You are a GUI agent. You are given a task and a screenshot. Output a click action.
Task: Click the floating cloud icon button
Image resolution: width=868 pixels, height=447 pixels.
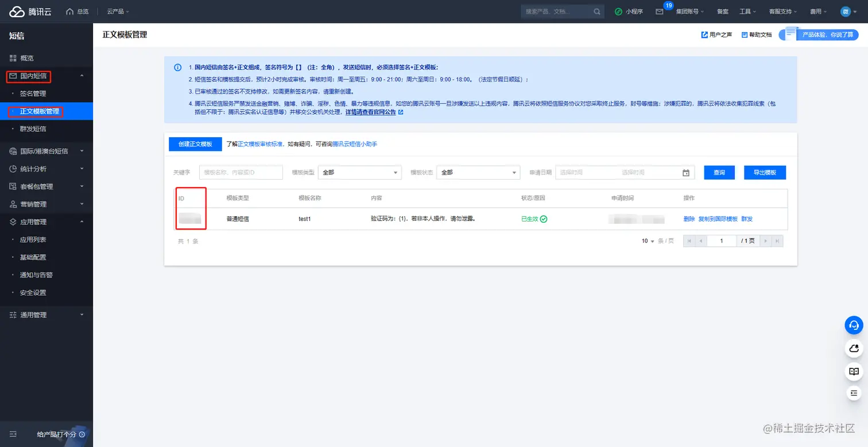pos(854,348)
